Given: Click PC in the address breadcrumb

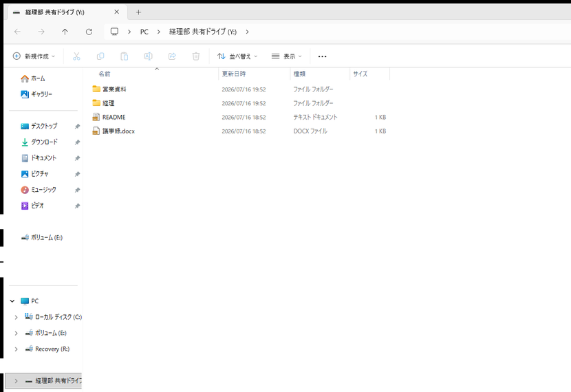Looking at the screenshot, I should tap(144, 32).
